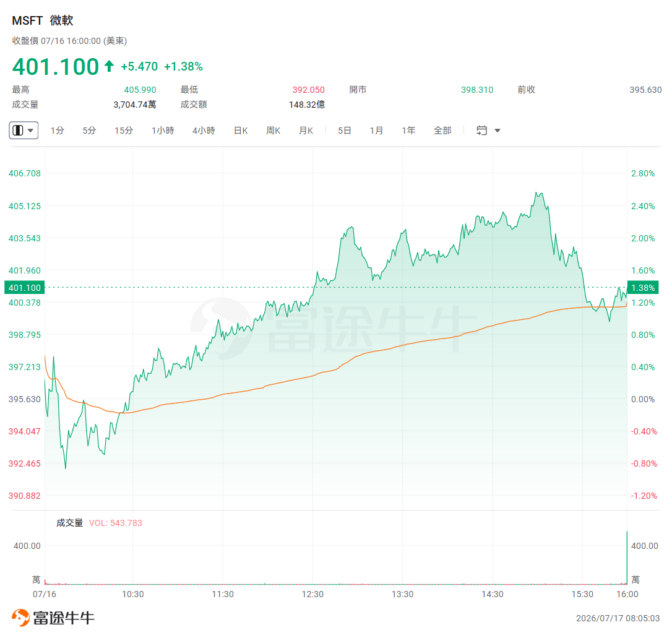Click the green up arrow beside price
Image resolution: width=672 pixels, height=638 pixels.
click(x=110, y=66)
